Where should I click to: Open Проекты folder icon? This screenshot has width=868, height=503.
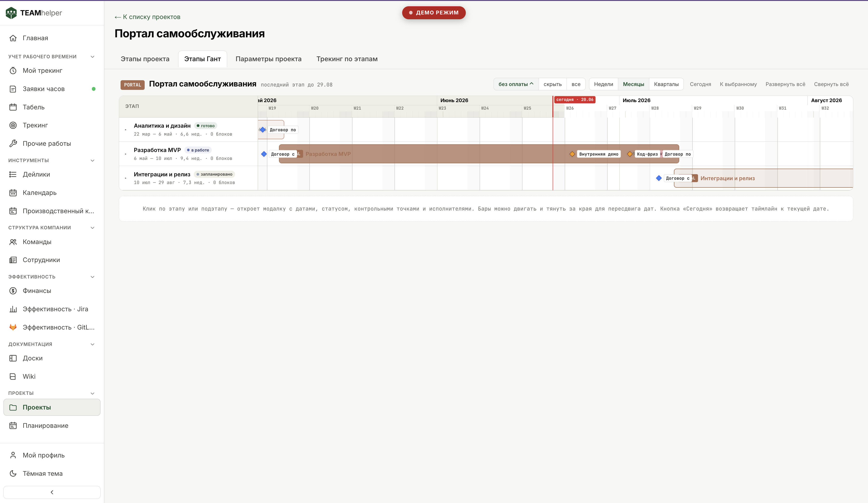pyautogui.click(x=13, y=407)
